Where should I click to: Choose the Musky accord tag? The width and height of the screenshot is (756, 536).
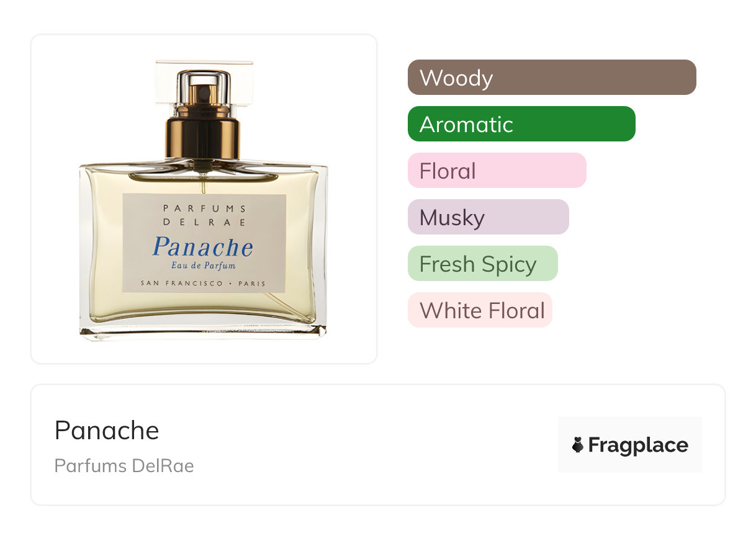pyautogui.click(x=488, y=217)
